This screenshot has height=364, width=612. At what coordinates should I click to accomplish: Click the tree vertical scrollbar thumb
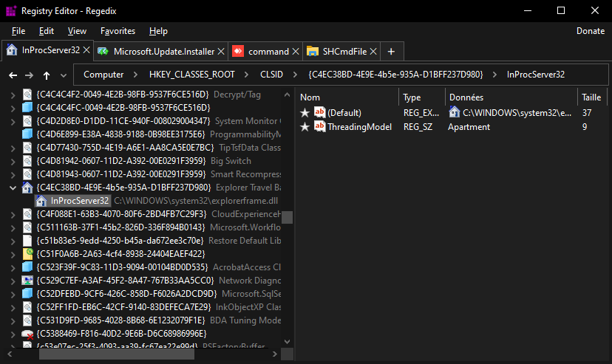pos(287,218)
